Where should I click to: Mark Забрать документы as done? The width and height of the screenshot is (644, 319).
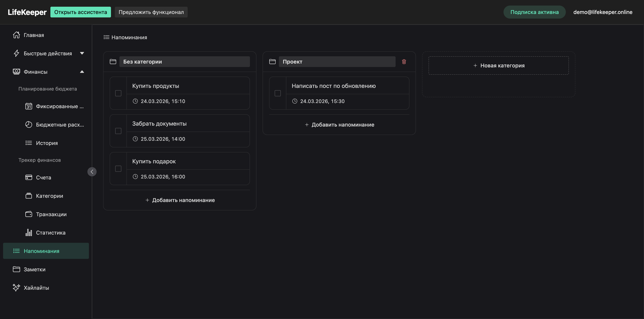pyautogui.click(x=118, y=131)
